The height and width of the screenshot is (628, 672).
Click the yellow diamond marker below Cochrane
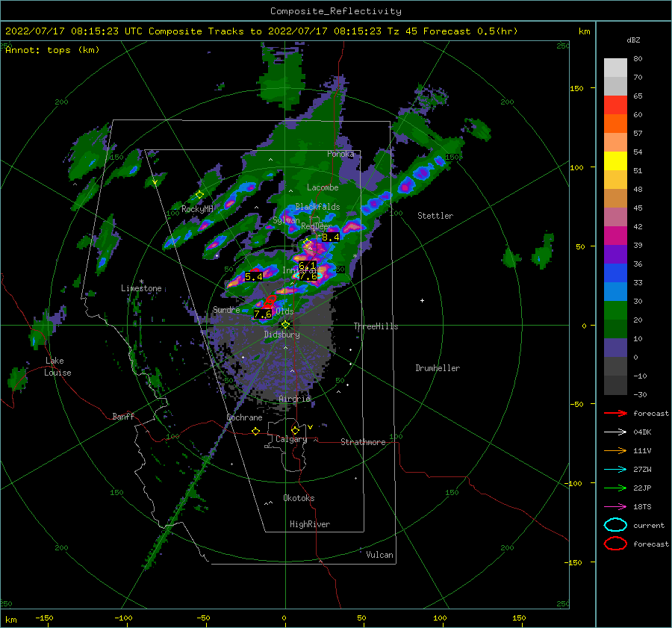pyautogui.click(x=255, y=431)
